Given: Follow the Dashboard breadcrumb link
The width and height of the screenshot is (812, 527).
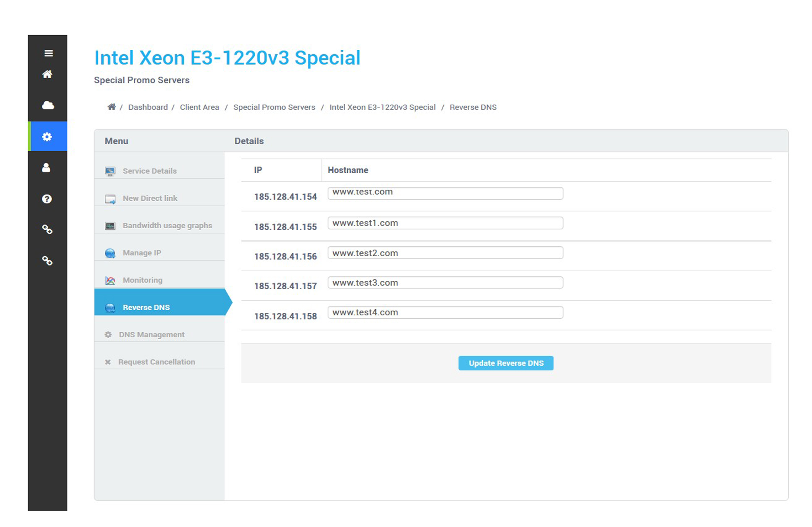Looking at the screenshot, I should tap(148, 107).
